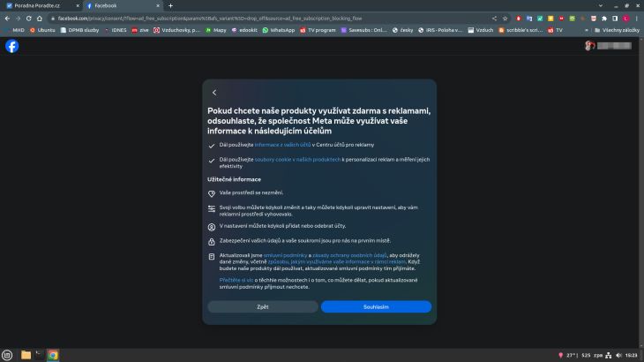Click the address bar URL field
The image size is (644, 362).
(x=271, y=19)
